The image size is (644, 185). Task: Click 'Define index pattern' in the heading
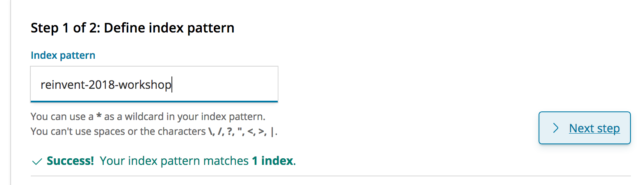point(169,28)
